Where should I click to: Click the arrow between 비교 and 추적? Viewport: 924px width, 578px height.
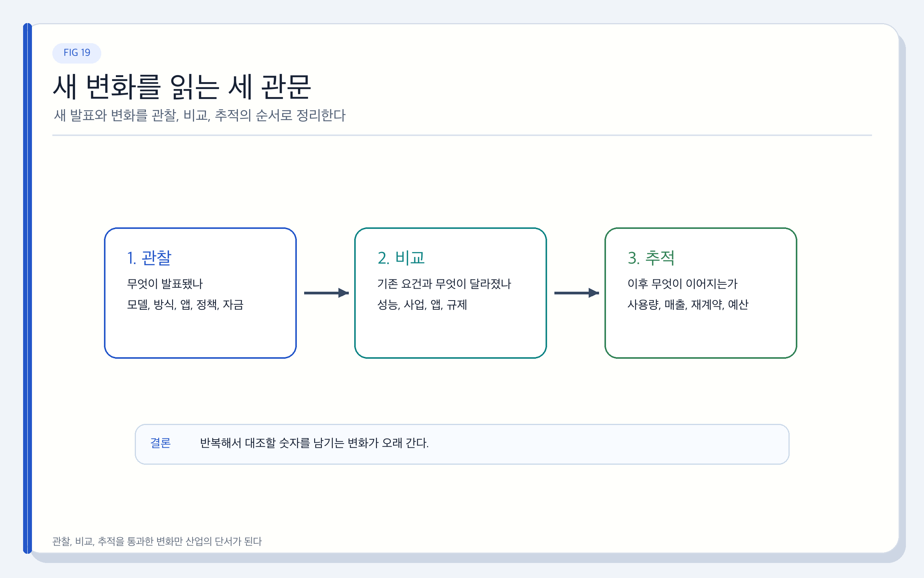coord(576,293)
